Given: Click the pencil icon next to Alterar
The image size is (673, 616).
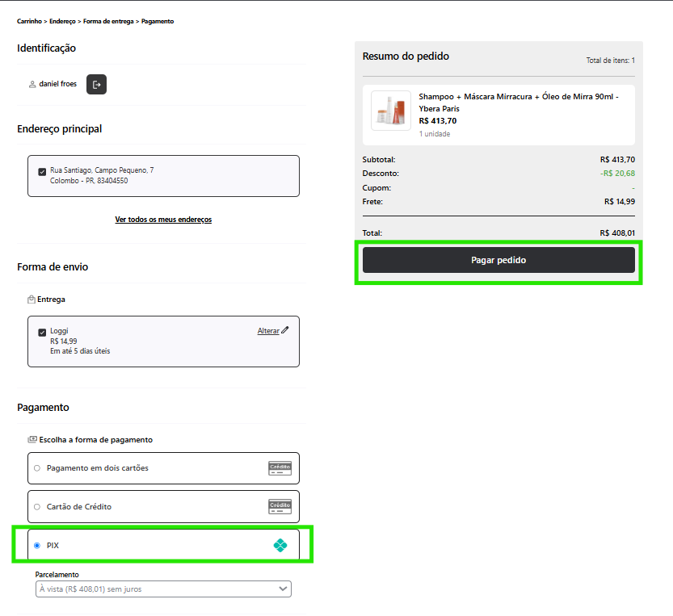Looking at the screenshot, I should tap(285, 330).
